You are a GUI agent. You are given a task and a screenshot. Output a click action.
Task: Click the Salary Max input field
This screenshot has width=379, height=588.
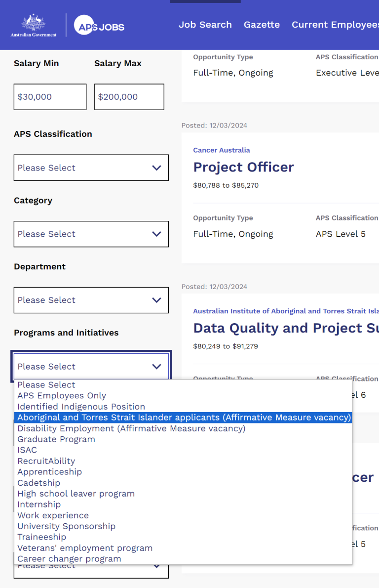click(129, 97)
